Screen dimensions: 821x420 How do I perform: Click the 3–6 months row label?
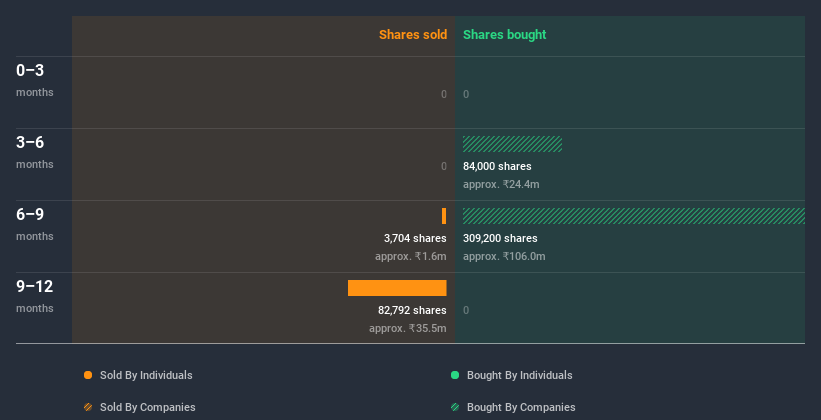pos(35,152)
